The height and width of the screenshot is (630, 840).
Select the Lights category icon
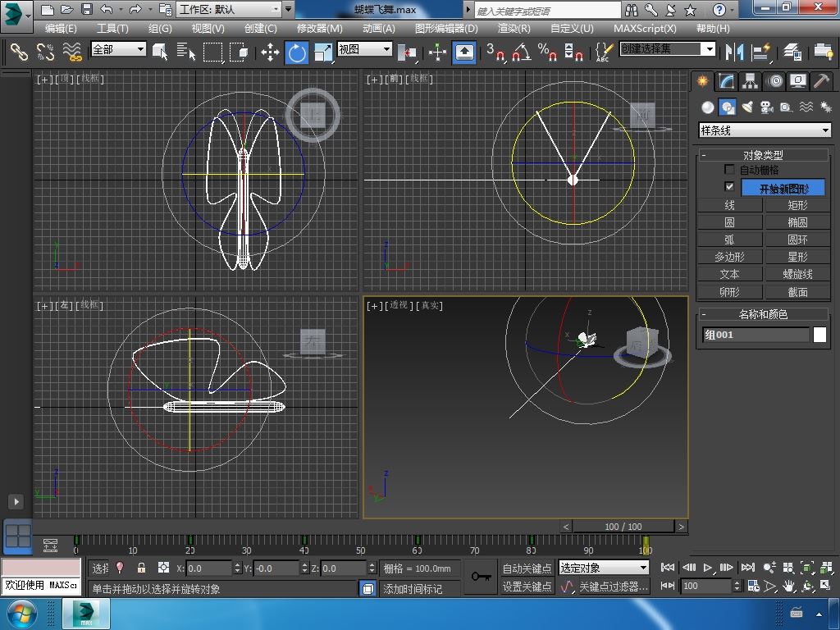(x=747, y=107)
